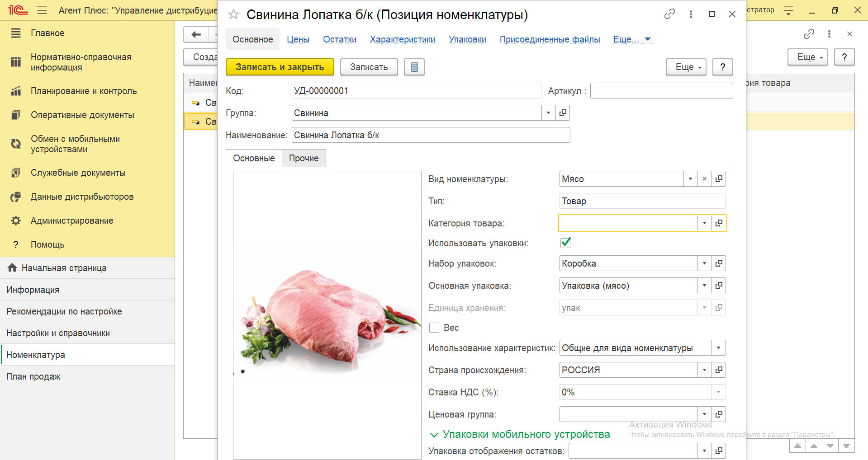The width and height of the screenshot is (868, 460).
Task: Open help question-mark button in dialog
Action: pyautogui.click(x=723, y=67)
